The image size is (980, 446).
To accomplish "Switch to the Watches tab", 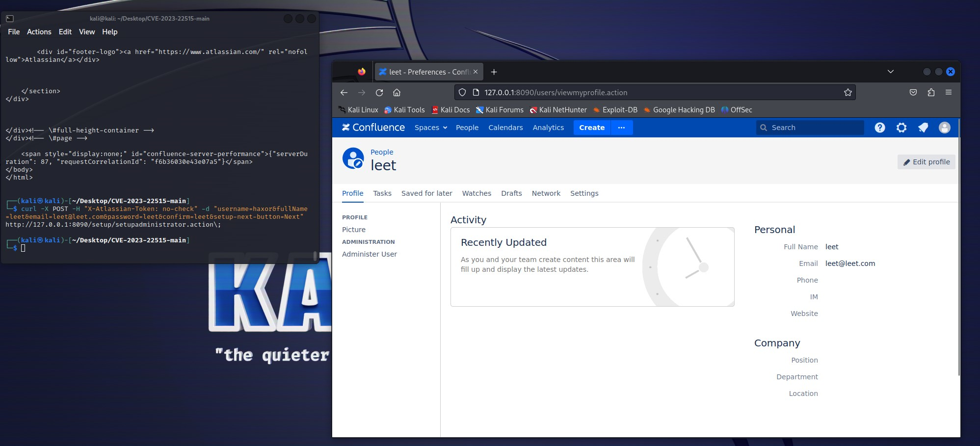I will (x=477, y=193).
